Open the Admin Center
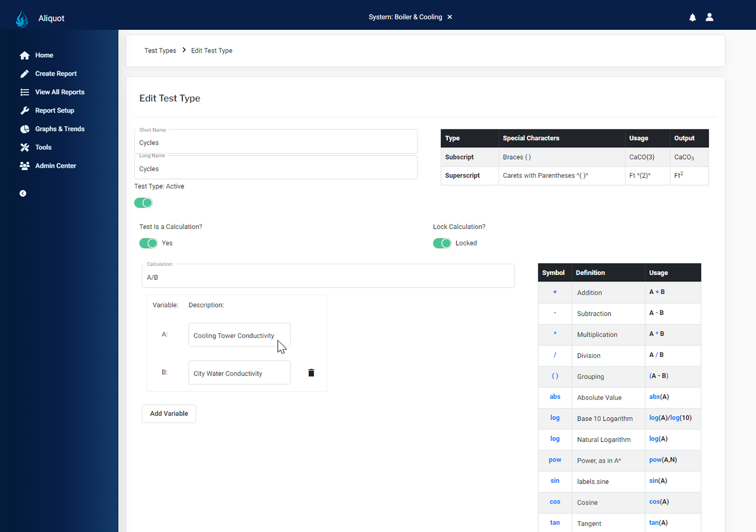Viewport: 756px width, 532px height. point(55,165)
